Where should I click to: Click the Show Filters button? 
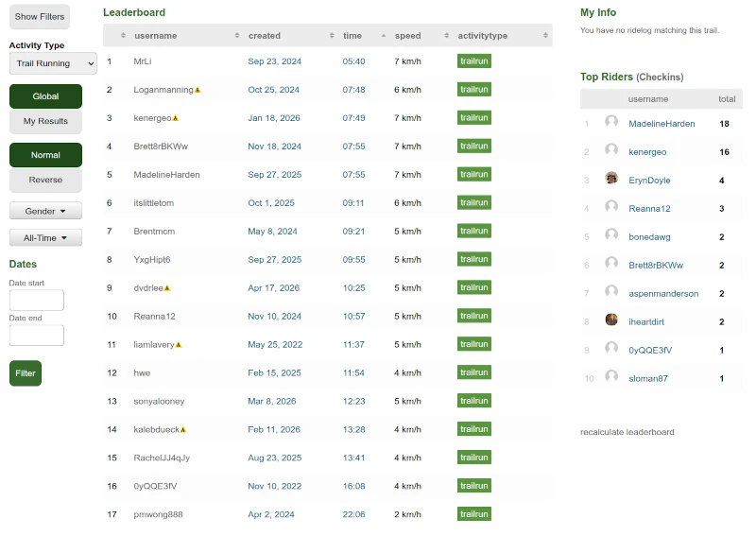tap(40, 17)
